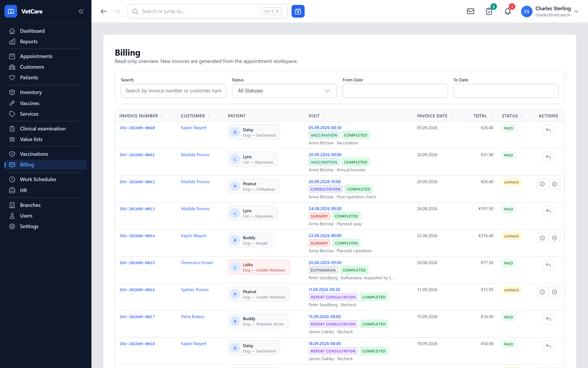Mark invoice INV-202609-0014 as paid checkmark
This screenshot has height=368, width=588.
pos(542,238)
